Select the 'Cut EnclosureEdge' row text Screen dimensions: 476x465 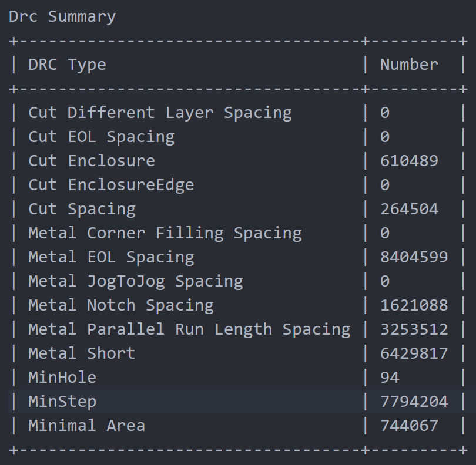click(x=111, y=185)
